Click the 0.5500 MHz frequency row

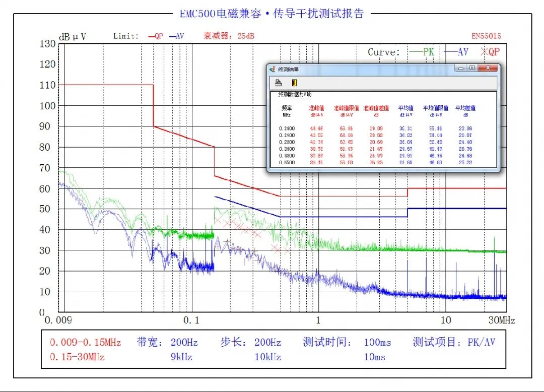287,163
